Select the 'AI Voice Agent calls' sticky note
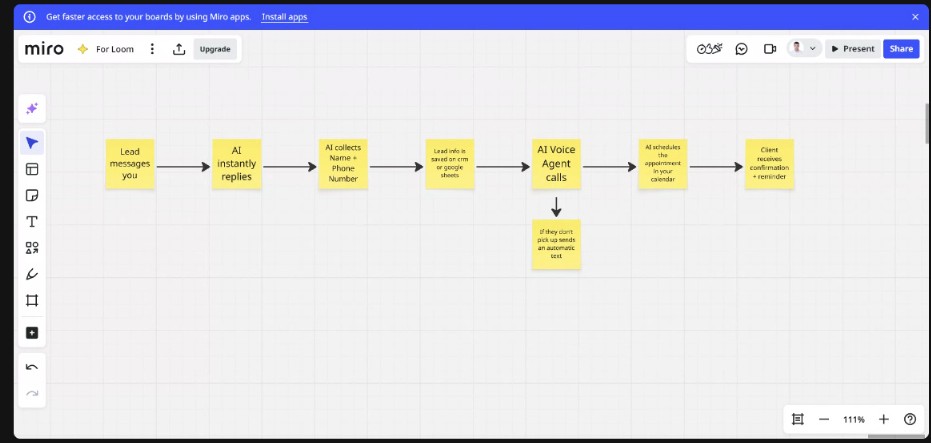 [556, 164]
